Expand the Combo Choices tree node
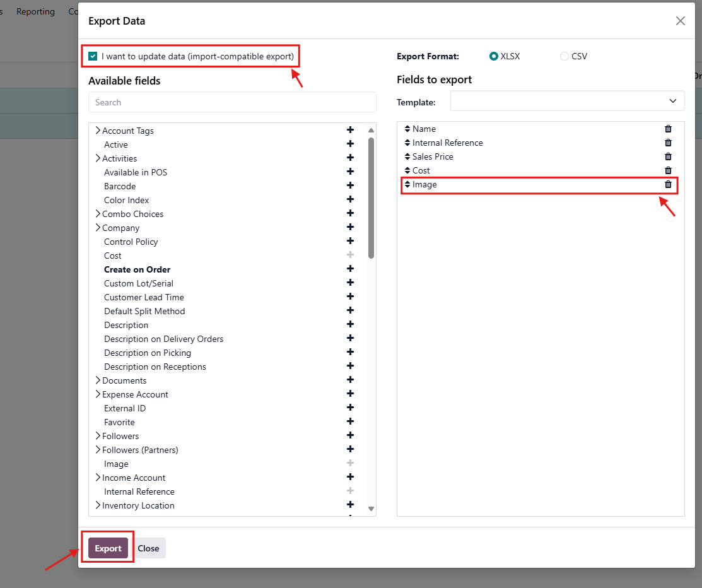702x588 pixels. coord(98,214)
